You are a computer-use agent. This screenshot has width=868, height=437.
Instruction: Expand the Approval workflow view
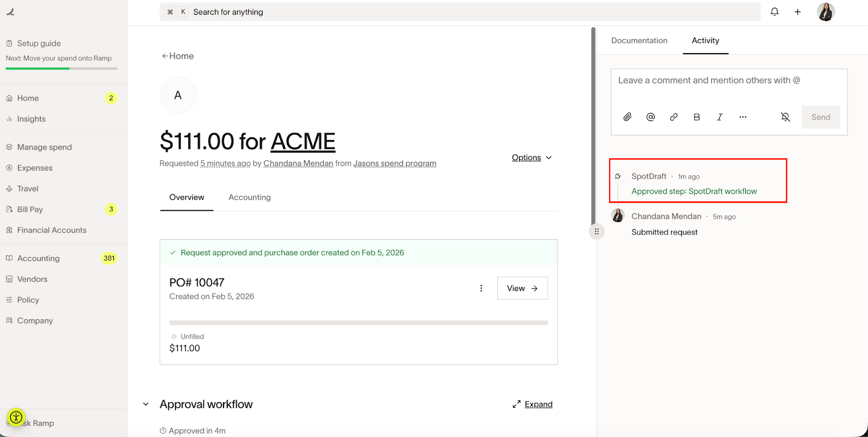pos(533,404)
